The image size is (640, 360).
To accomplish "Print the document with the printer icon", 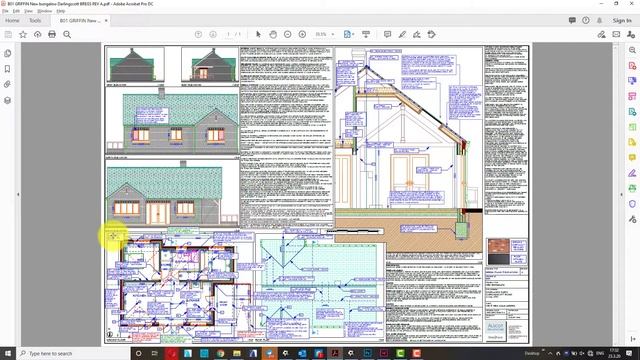I will 52,35.
